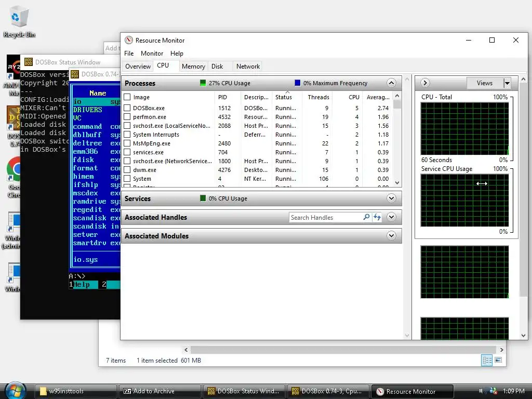Click the Views button
This screenshot has height=399, width=532.
[x=485, y=83]
